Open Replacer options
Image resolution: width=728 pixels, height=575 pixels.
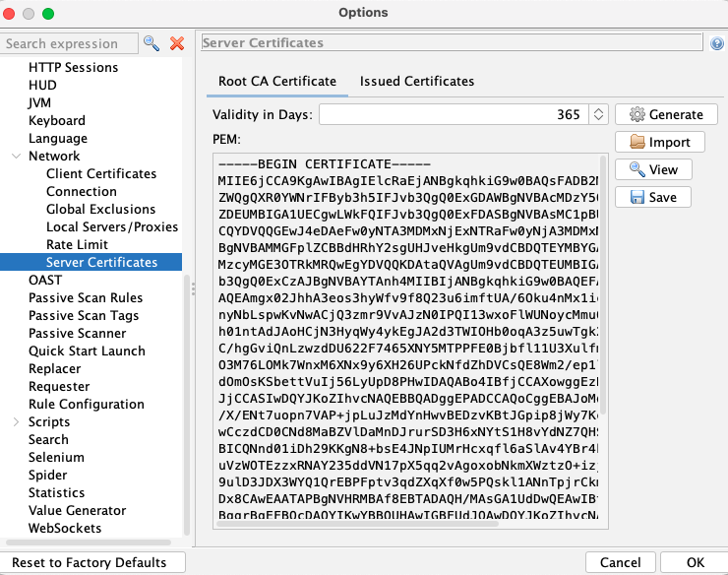click(x=55, y=368)
